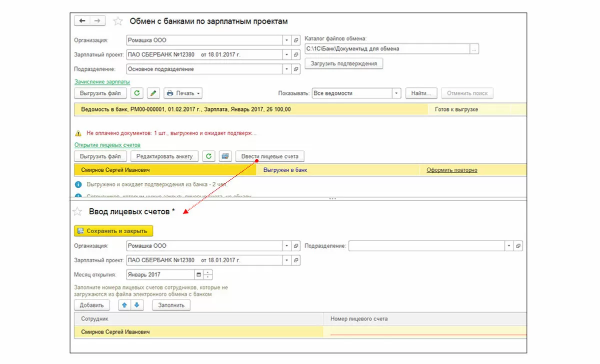Click the Выгружен в банк status cell
The height and width of the screenshot is (364, 600).
click(338, 170)
